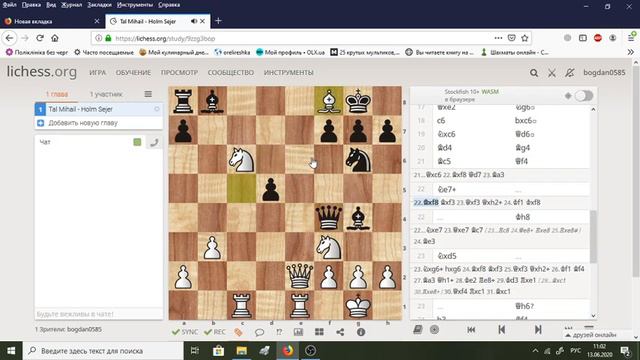
Task: Open the notifications bell icon
Action: (569, 73)
